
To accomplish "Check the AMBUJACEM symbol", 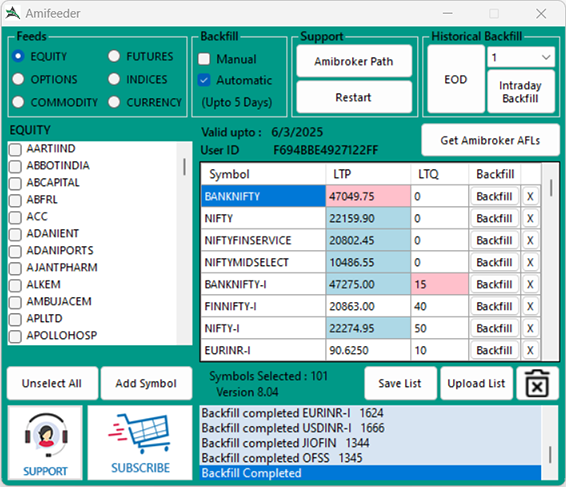I will click(15, 302).
